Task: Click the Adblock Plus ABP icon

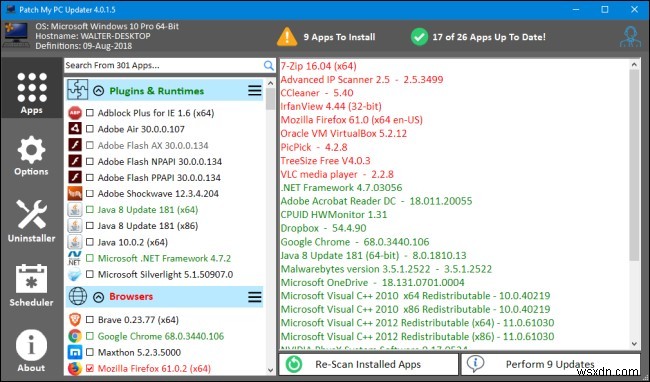Action: (x=75, y=113)
